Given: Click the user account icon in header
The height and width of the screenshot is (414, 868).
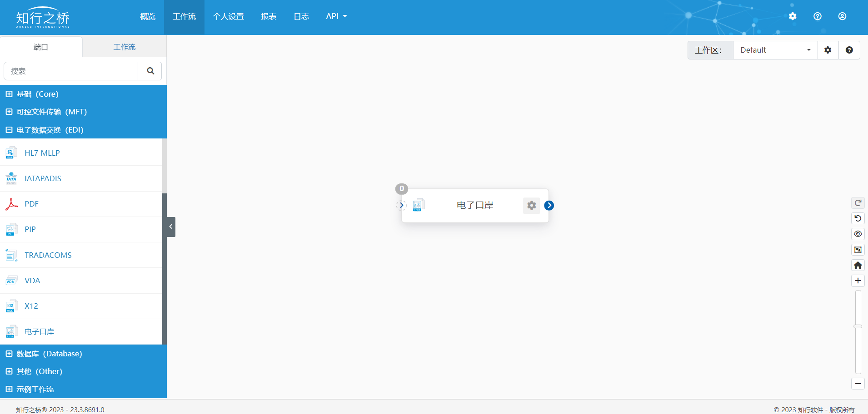Looking at the screenshot, I should (842, 16).
